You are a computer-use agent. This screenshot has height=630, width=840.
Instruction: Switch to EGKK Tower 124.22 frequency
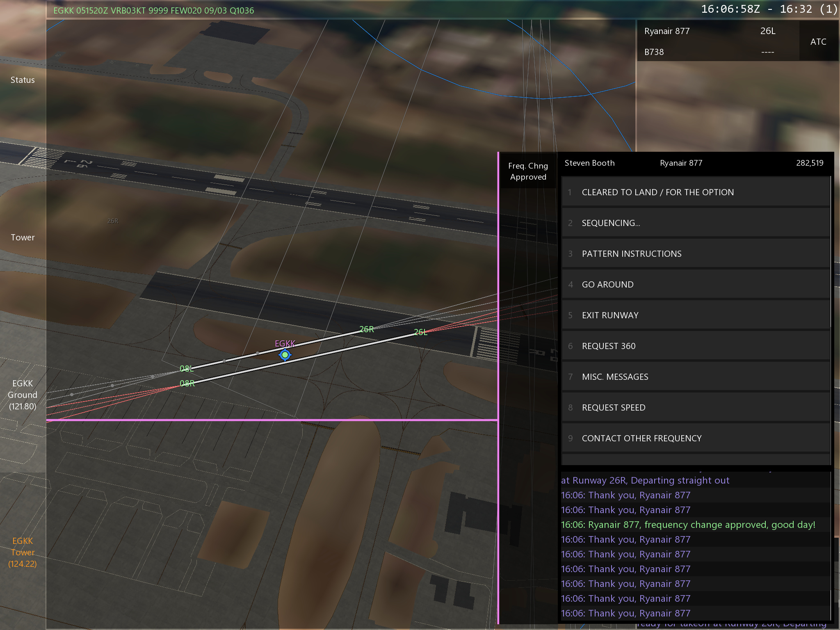click(23, 552)
